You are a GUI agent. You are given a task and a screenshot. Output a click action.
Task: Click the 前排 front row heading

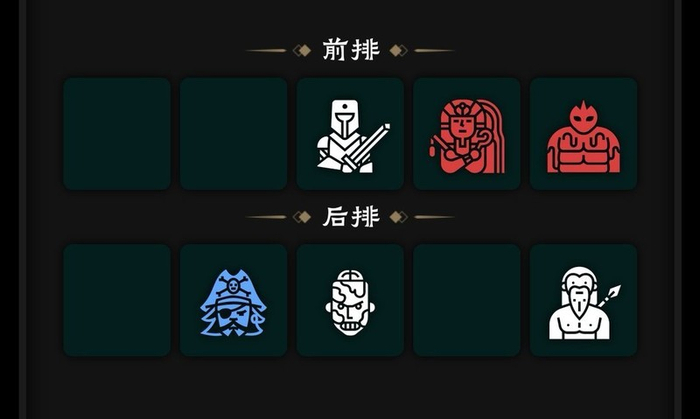tap(351, 50)
